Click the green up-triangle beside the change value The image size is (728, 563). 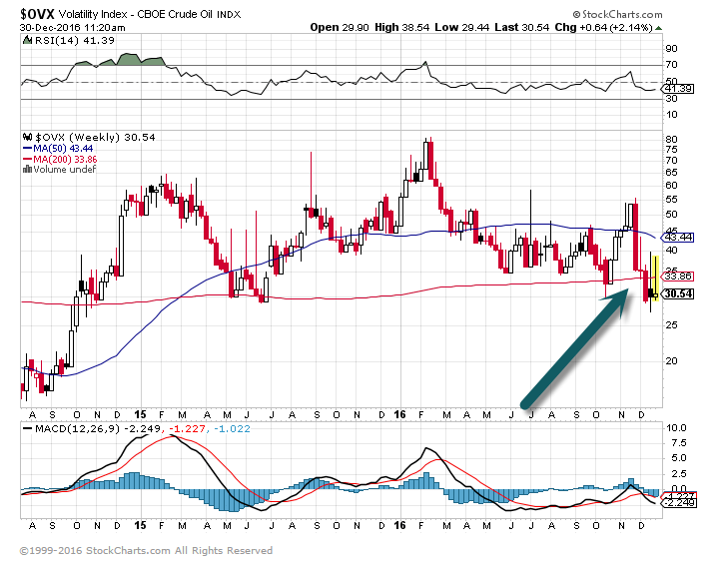tap(658, 28)
